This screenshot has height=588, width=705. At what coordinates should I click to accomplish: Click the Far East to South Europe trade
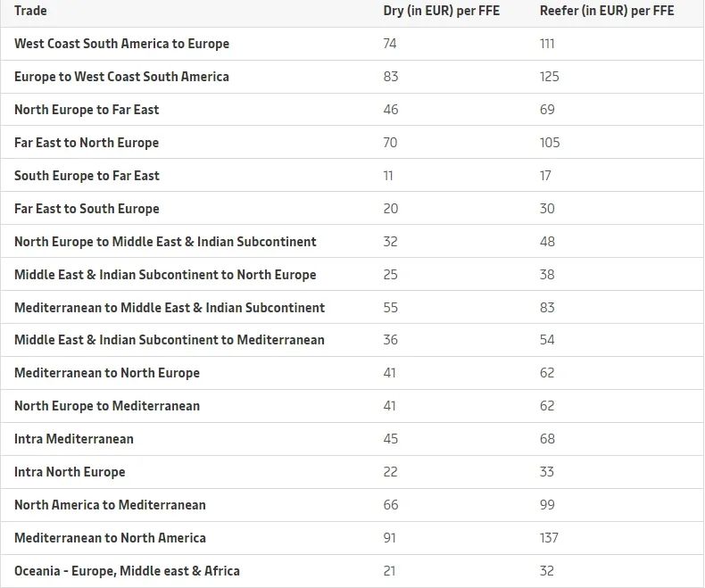point(87,209)
